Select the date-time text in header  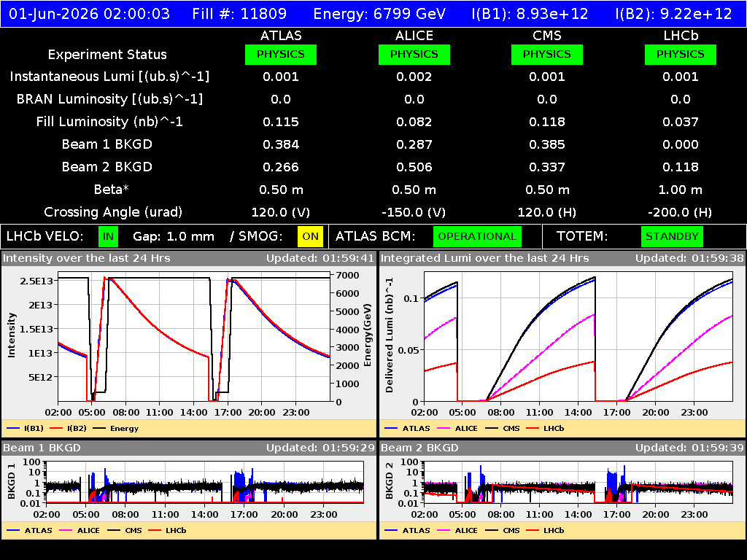tap(90, 14)
